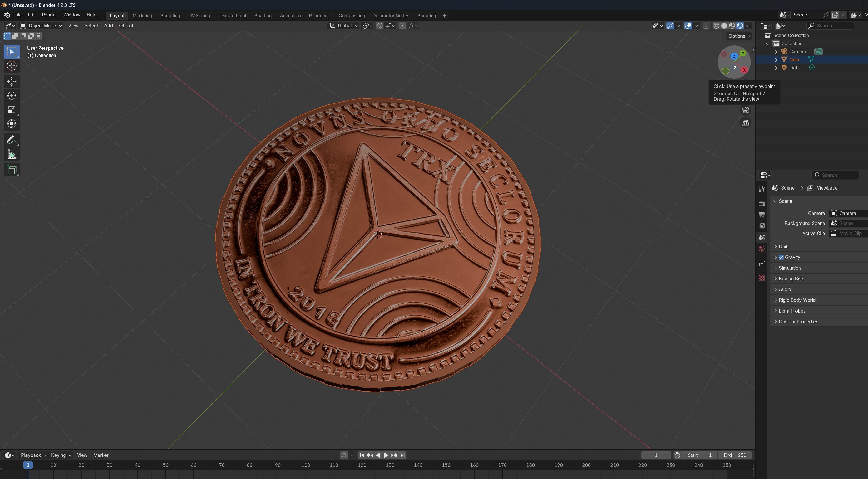Click the Camera field in Scene panel

coord(848,213)
